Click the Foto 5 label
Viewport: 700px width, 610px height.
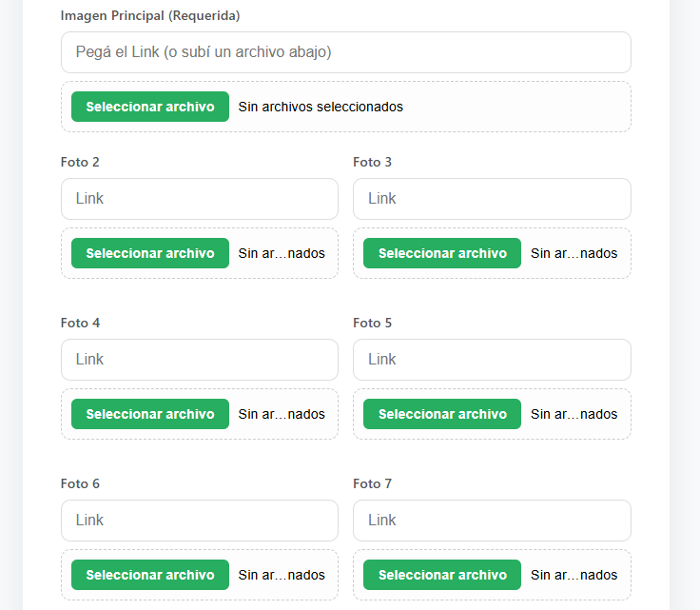coord(372,323)
